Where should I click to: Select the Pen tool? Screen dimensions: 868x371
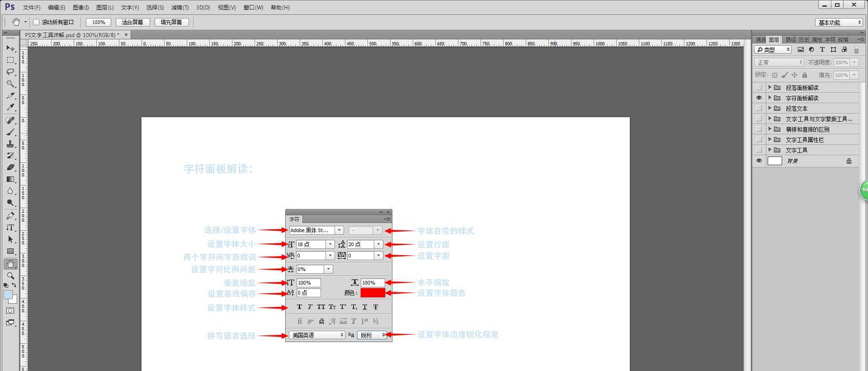coord(10,216)
